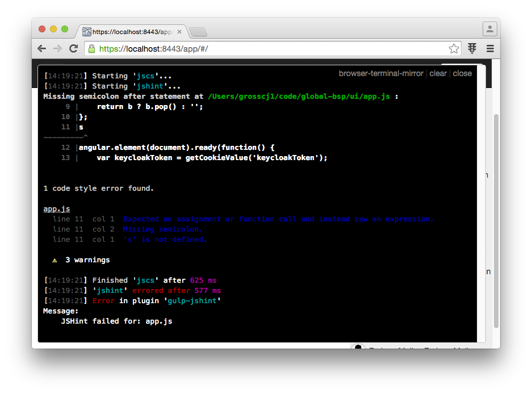
Task: Click the red close window button
Action: tap(42, 29)
